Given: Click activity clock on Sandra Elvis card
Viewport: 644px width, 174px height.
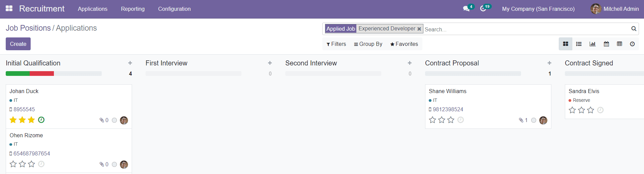Looking at the screenshot, I should point(600,110).
